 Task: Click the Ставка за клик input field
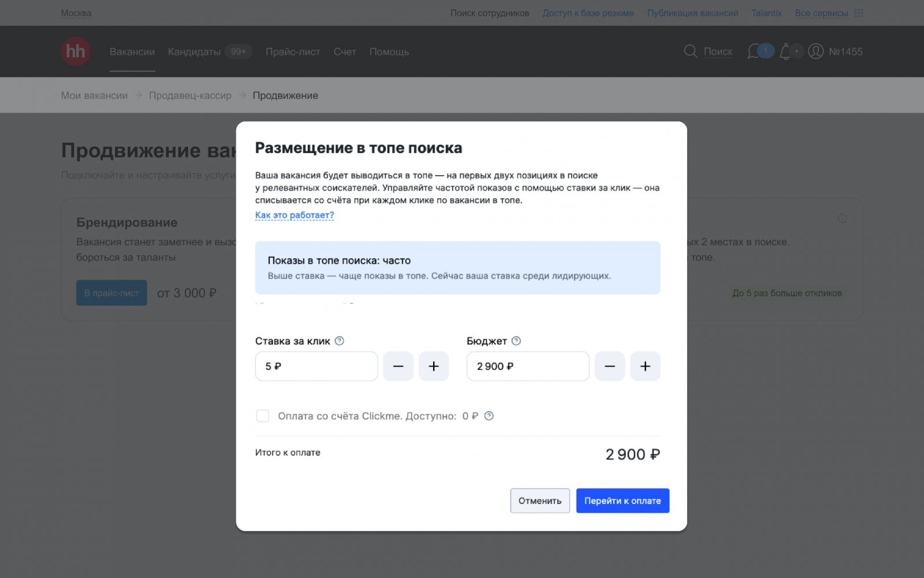(x=316, y=366)
